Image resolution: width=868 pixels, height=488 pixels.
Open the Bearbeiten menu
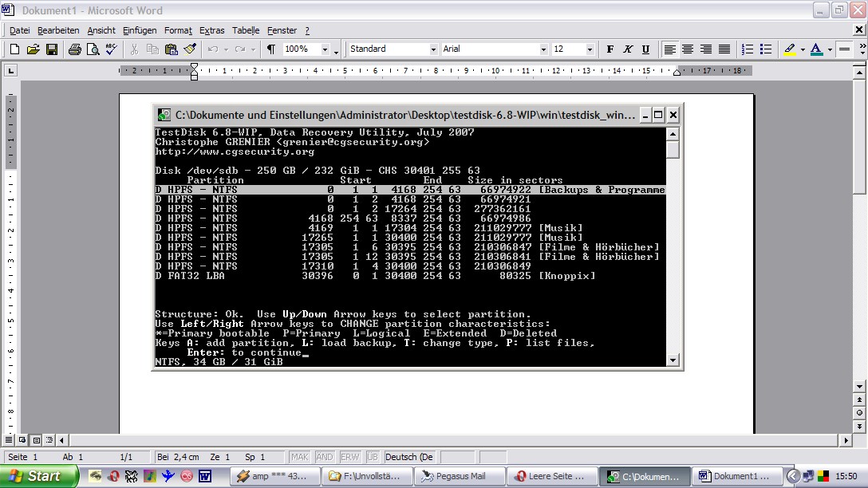tap(58, 30)
